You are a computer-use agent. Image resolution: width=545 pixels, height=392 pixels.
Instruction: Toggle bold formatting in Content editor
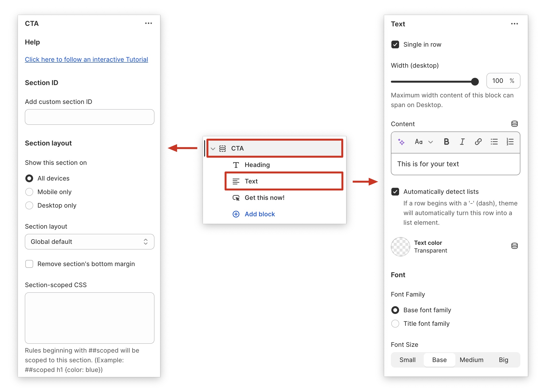coord(446,142)
